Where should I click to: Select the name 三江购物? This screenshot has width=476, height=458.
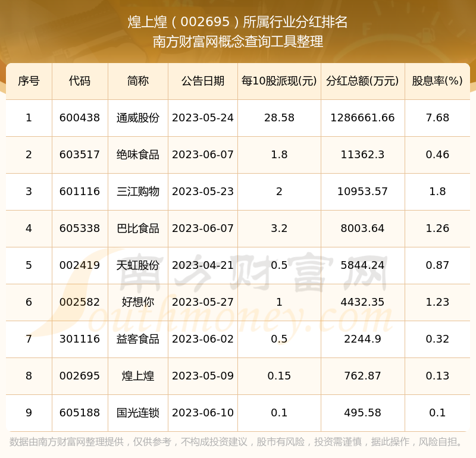coord(138,192)
